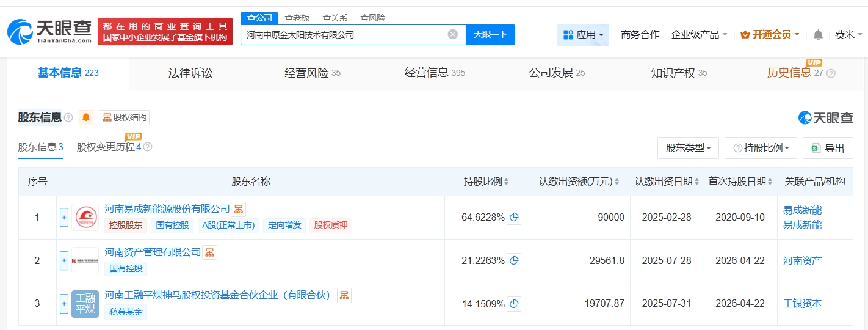Open 河南工融平煤神马股权投资基金合伙企业 shareholder link
This screenshot has height=330, width=868.
coord(217,295)
